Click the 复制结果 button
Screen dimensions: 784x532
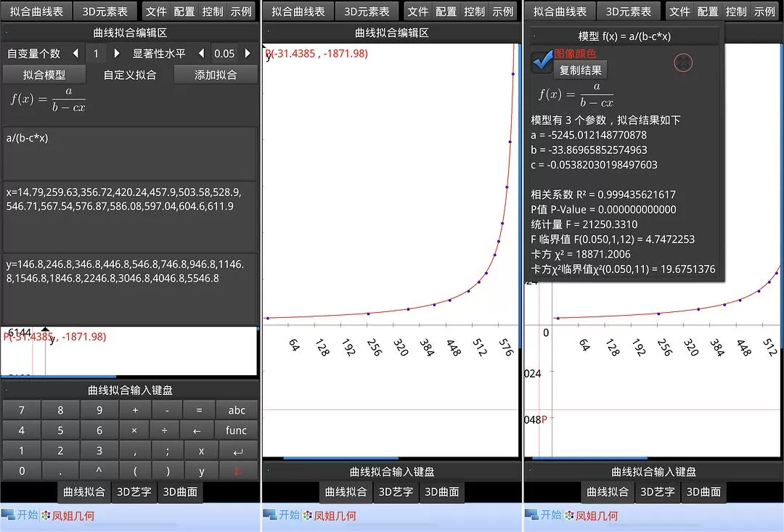tap(580, 70)
